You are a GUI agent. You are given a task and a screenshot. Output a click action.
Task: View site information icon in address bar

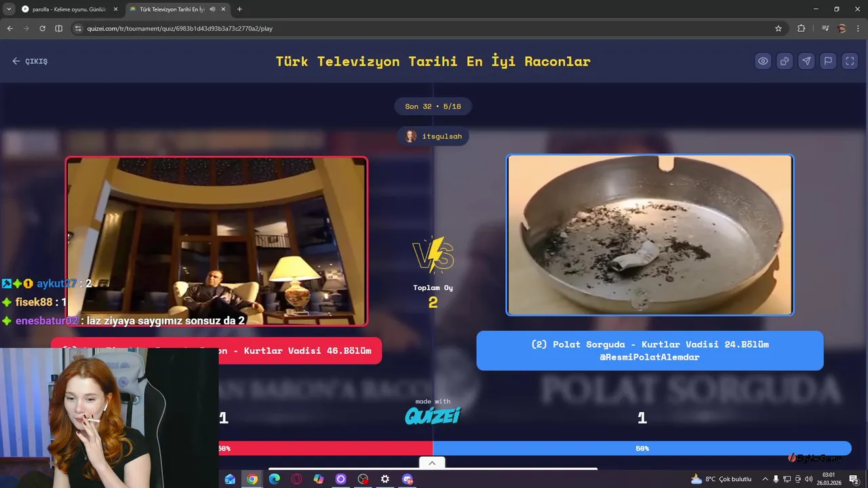click(x=78, y=28)
